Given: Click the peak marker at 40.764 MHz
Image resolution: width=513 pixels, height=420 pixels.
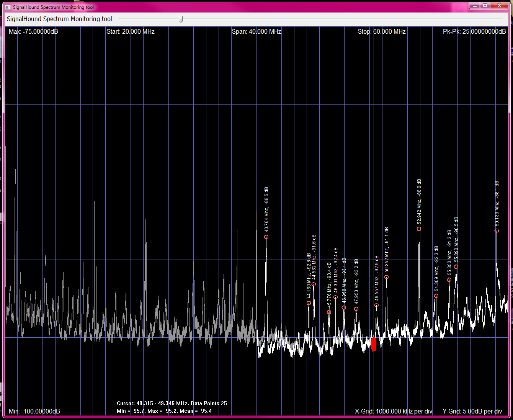Looking at the screenshot, I should [266, 237].
